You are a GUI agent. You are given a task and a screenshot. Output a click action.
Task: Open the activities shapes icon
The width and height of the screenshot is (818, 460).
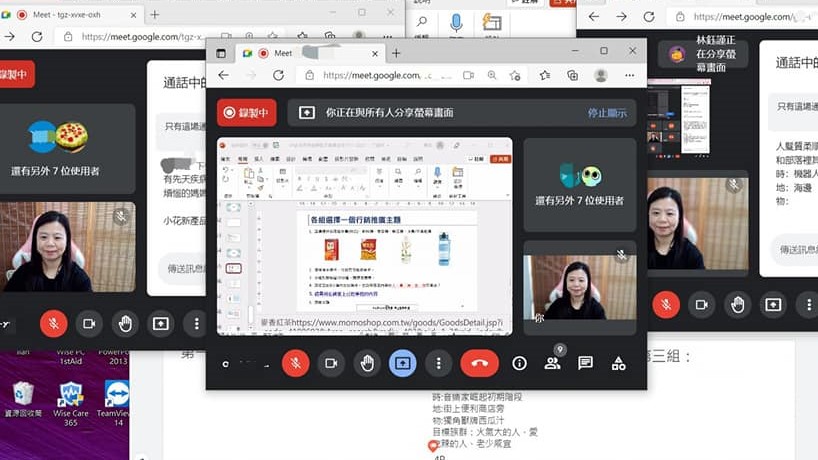618,363
